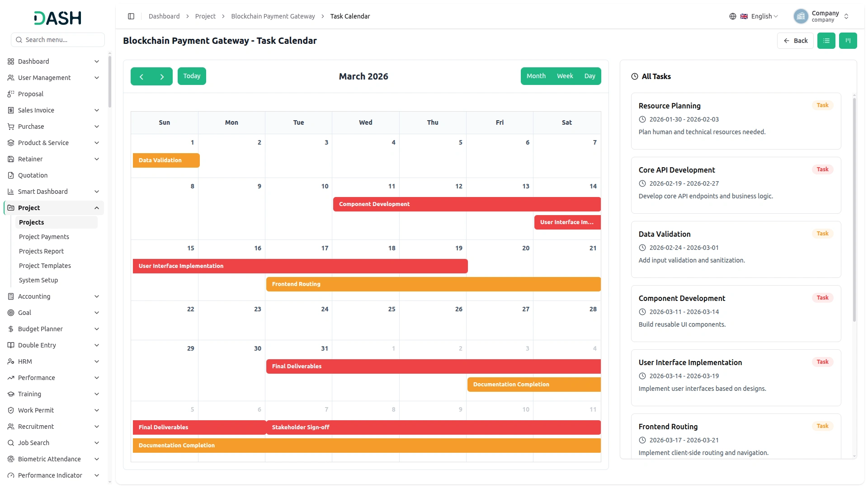Screen dimensions: 868x488
Task: Switch calendar to Week view
Action: coord(565,76)
